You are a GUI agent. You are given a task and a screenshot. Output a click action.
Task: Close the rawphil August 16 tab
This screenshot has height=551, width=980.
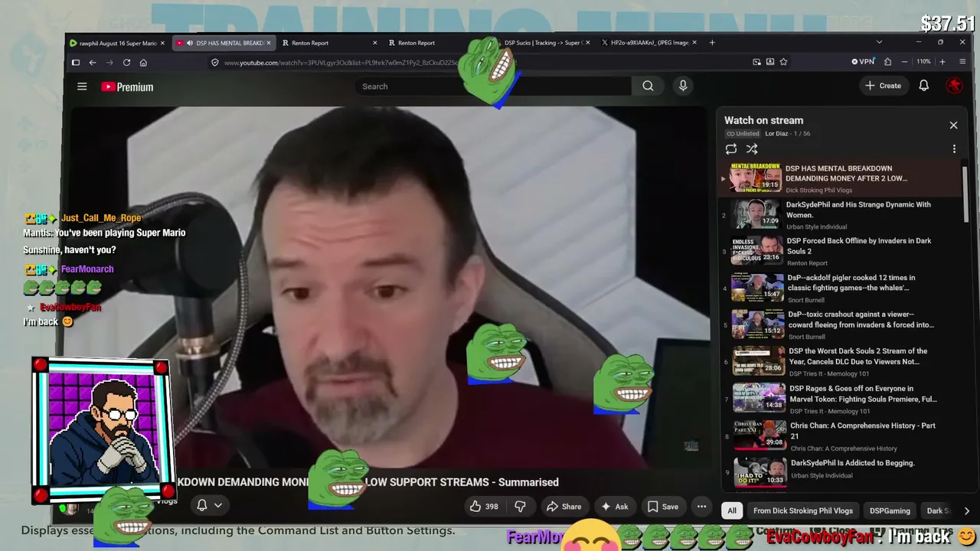tap(163, 43)
